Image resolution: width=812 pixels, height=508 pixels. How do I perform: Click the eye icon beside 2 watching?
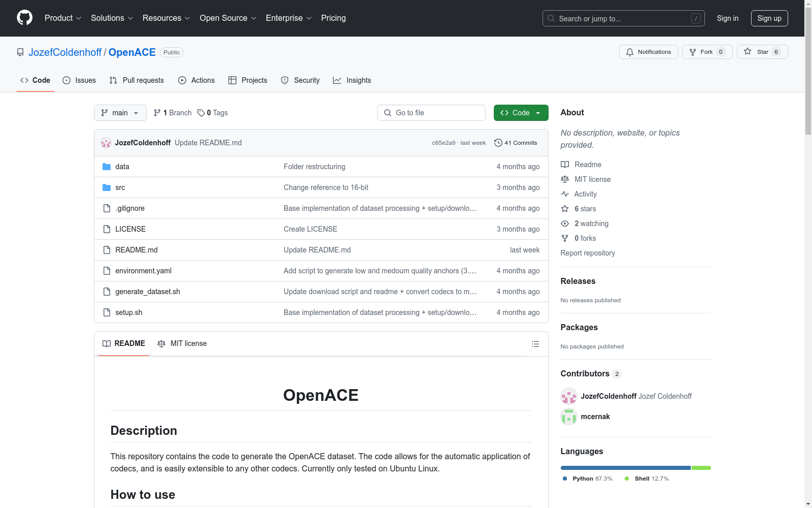click(565, 224)
